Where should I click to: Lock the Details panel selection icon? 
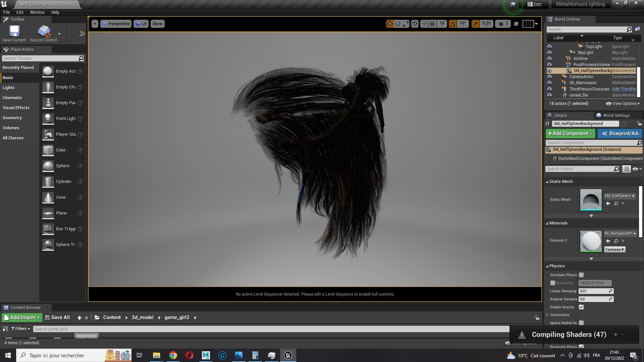[x=639, y=124]
